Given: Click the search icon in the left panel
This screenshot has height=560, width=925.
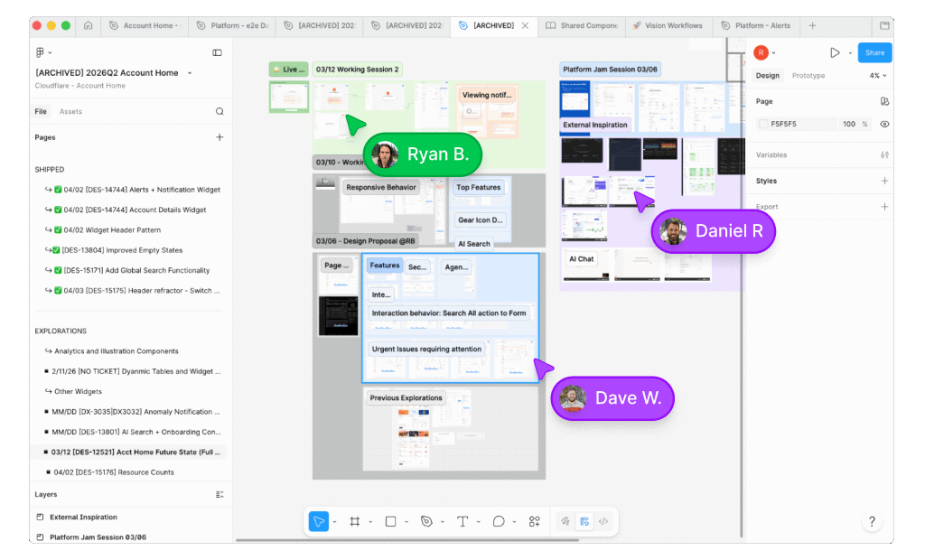Looking at the screenshot, I should 220,111.
